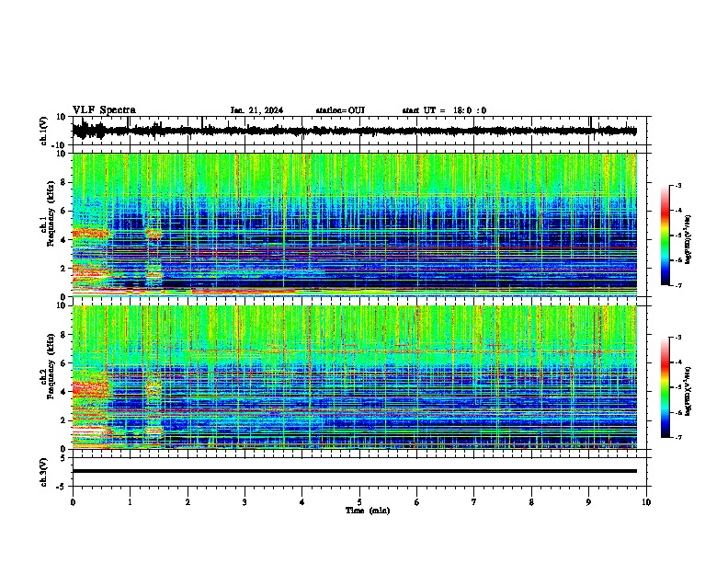Select the date "Jan. 21, 2024"
The height and width of the screenshot is (563, 728).
(x=256, y=110)
